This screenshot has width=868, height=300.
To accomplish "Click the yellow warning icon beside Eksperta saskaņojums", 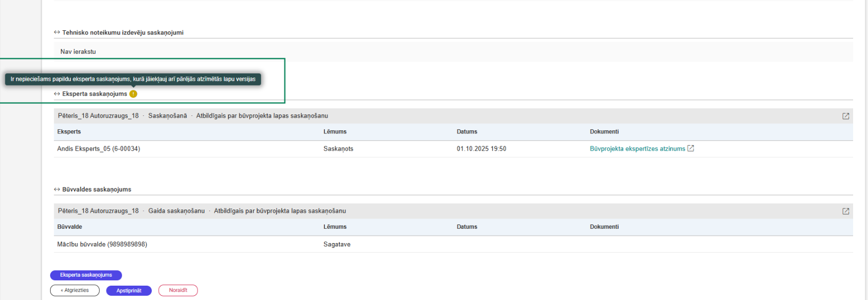I will [x=133, y=94].
